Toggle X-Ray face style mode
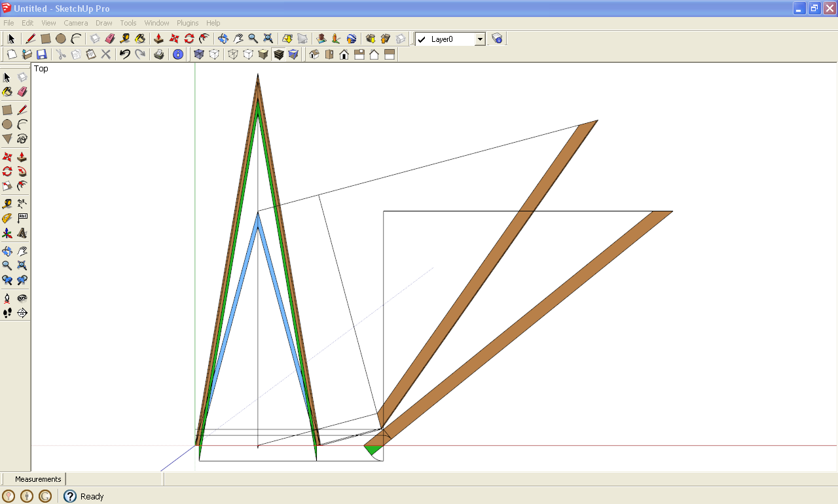 click(x=198, y=54)
